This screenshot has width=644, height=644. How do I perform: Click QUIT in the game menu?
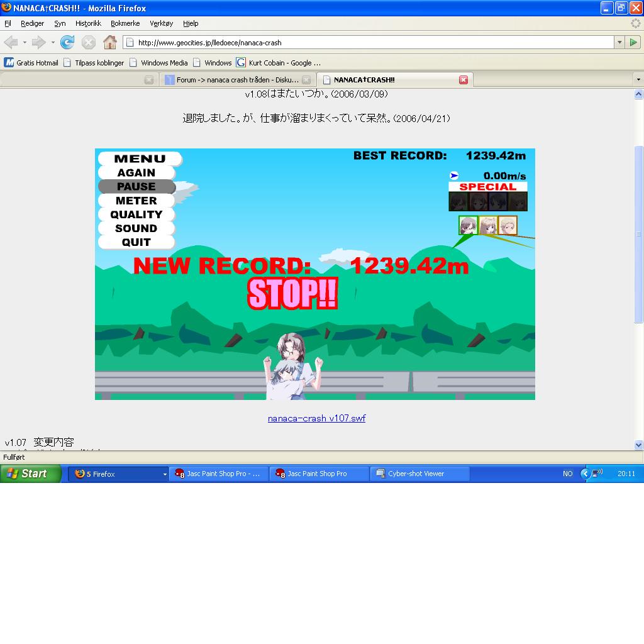[x=136, y=242]
